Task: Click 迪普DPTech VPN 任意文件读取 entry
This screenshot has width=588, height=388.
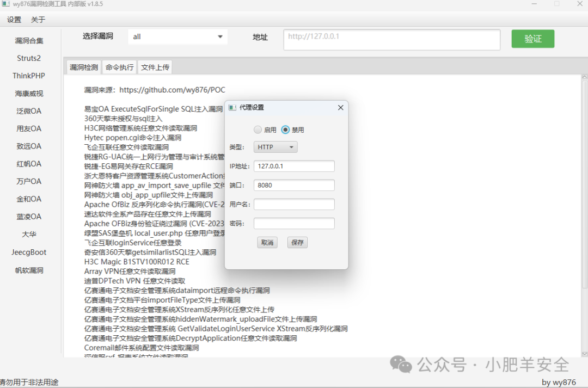Action: click(x=134, y=281)
